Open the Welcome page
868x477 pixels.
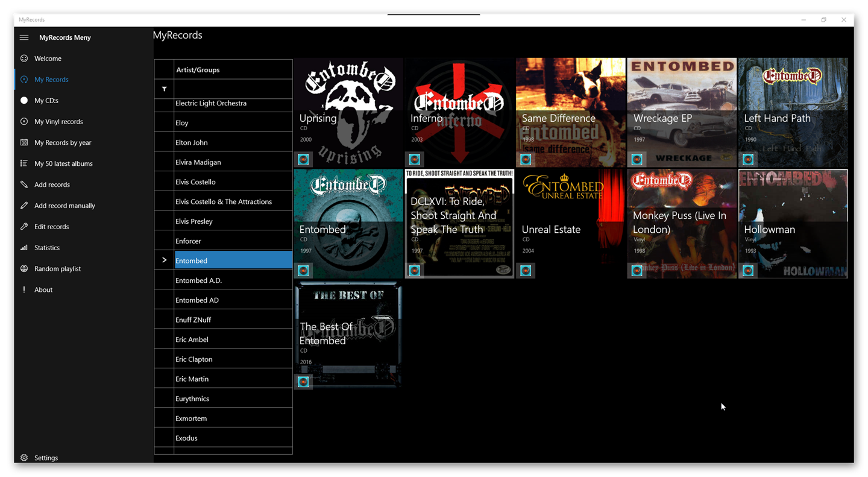tap(48, 58)
